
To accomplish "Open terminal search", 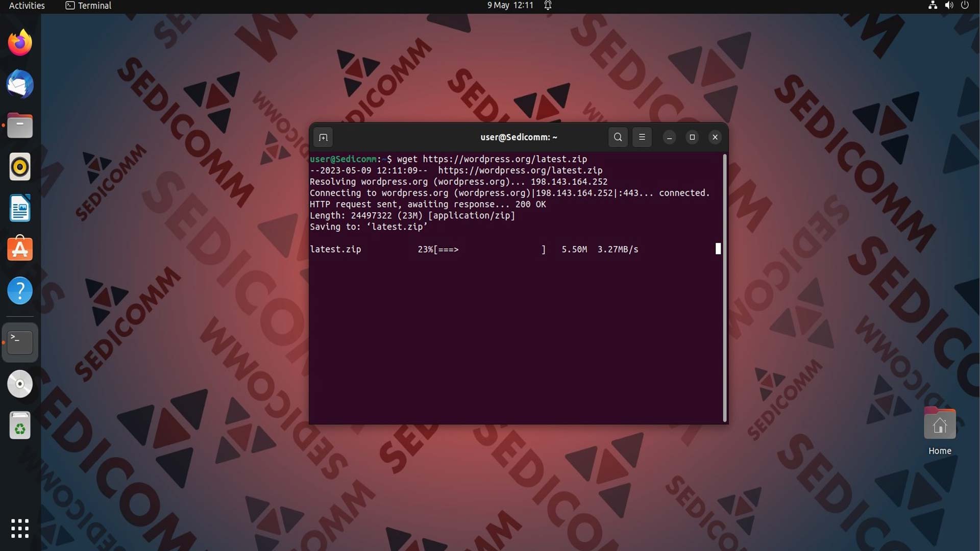I will (x=618, y=137).
